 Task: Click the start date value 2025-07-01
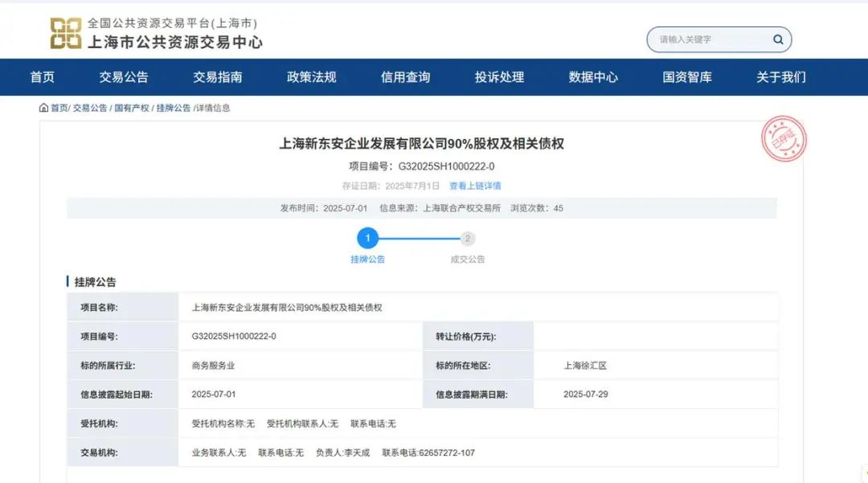pos(214,395)
